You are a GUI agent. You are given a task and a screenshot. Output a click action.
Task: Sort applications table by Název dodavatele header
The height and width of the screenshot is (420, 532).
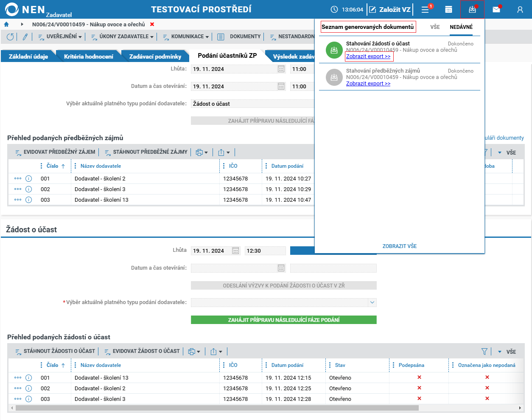pyautogui.click(x=101, y=365)
